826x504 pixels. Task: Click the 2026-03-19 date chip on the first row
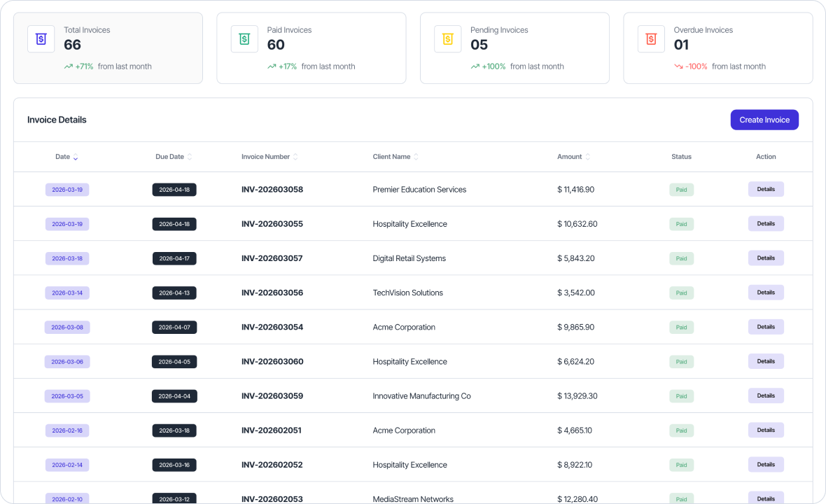67,189
